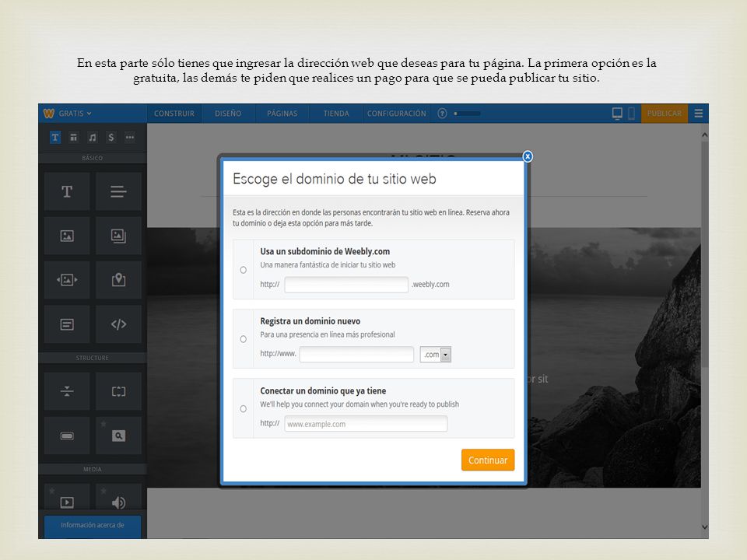
Task: Open the GRATIS plan dropdown
Action: [75, 114]
